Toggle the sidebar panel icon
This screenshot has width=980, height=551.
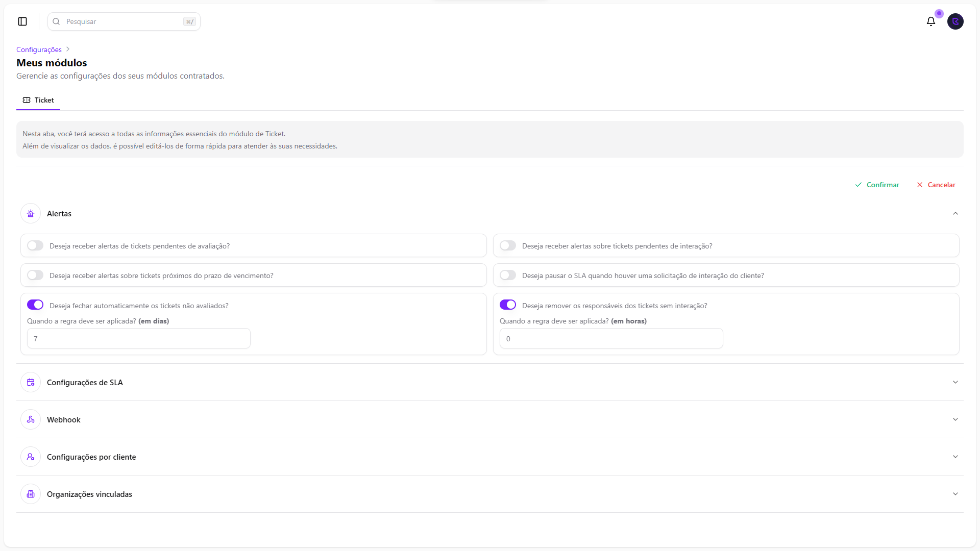point(22,21)
